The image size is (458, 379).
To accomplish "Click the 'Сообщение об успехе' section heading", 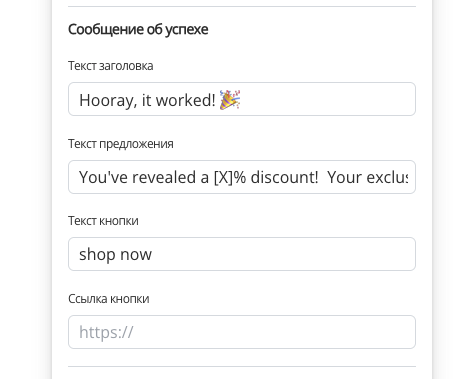I will [x=138, y=29].
